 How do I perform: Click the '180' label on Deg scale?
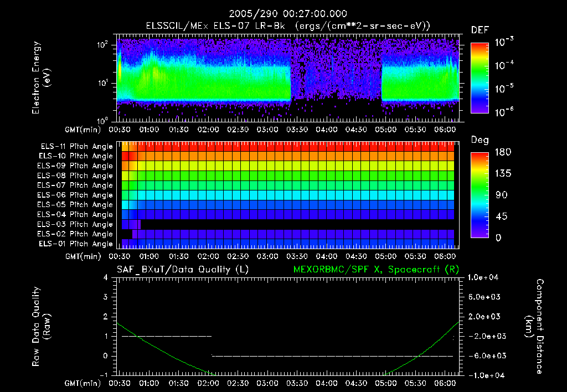(x=503, y=152)
